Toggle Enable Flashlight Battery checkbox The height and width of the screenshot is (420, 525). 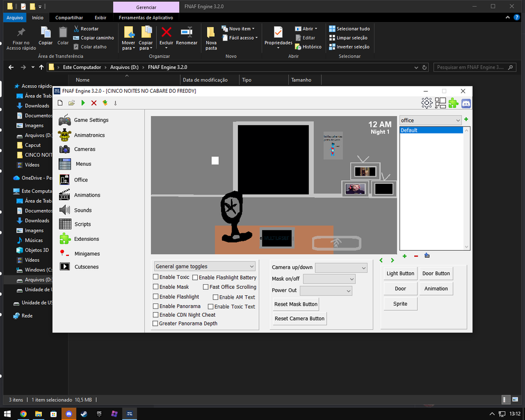pyautogui.click(x=195, y=278)
